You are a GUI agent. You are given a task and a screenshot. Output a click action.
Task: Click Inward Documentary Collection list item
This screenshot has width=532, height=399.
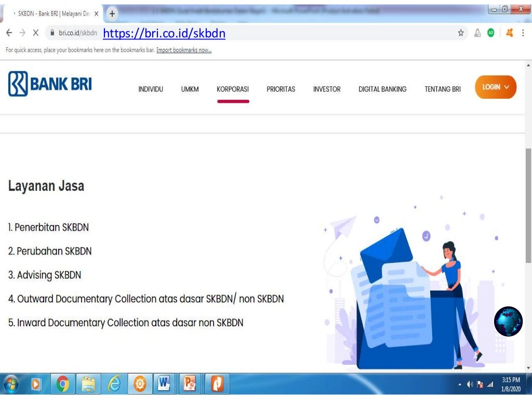pyautogui.click(x=126, y=323)
